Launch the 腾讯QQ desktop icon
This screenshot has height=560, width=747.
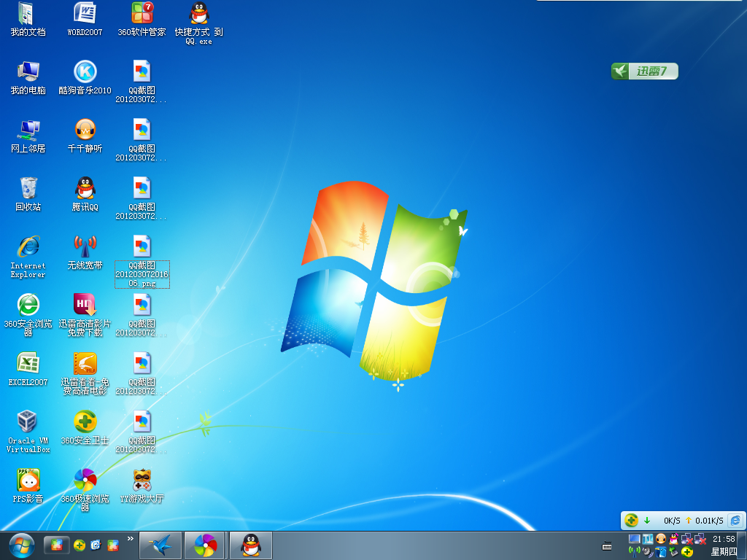tap(85, 194)
